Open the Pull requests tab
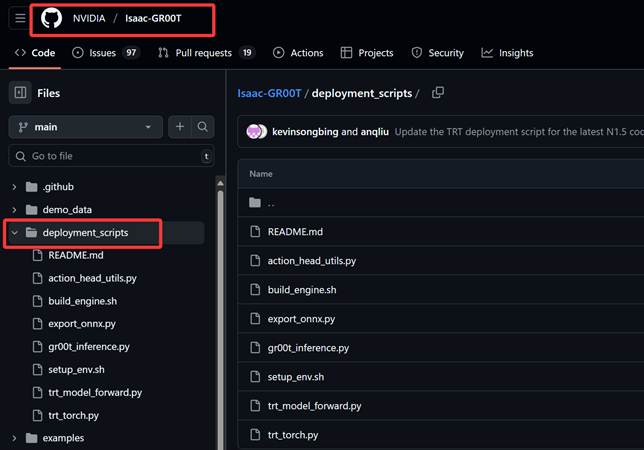Screen dimensions: 644x450 tap(206, 53)
